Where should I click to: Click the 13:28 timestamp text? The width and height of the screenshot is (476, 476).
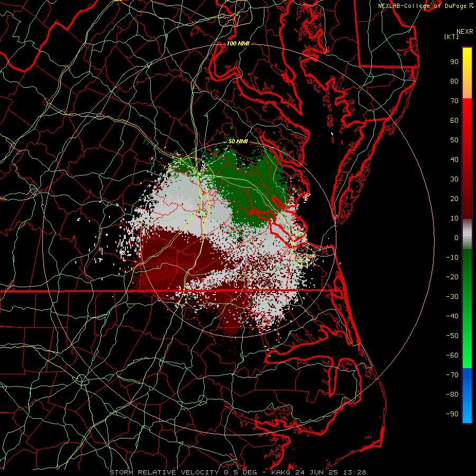point(354,472)
